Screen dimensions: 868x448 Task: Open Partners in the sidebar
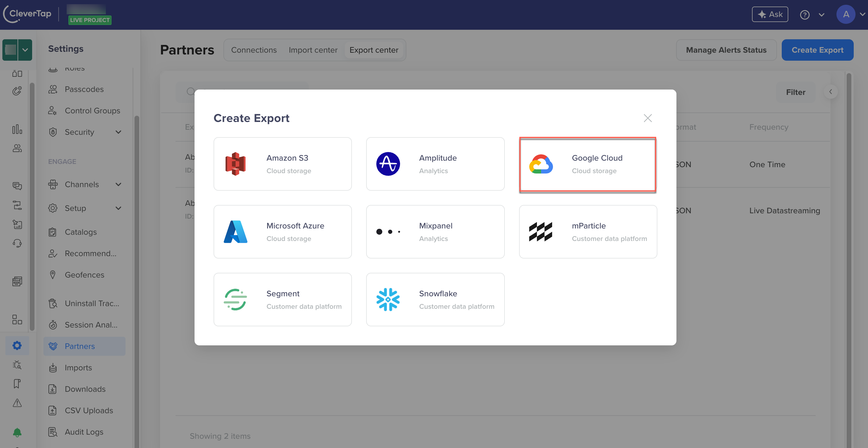click(x=84, y=346)
